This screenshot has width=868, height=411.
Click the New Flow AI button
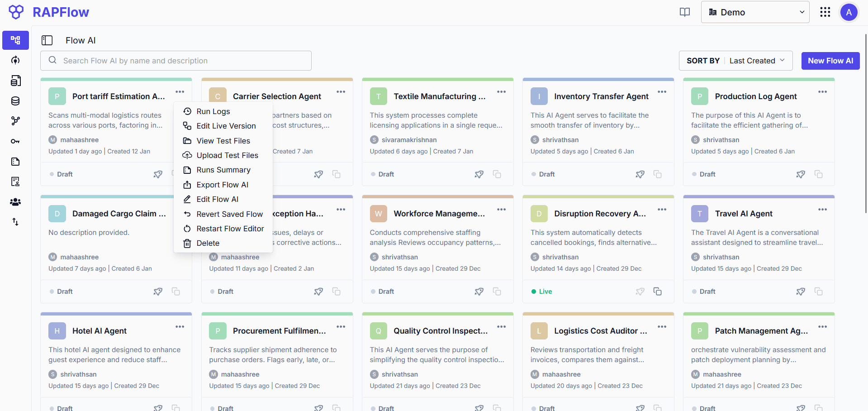(x=830, y=60)
